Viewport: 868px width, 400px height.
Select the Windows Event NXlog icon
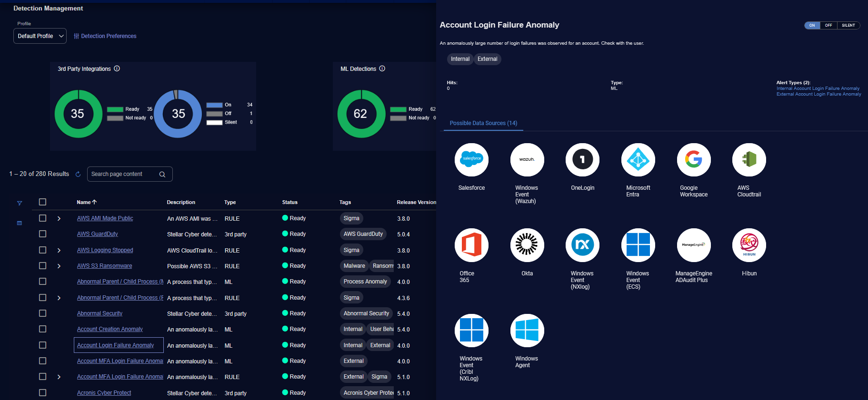pos(582,245)
